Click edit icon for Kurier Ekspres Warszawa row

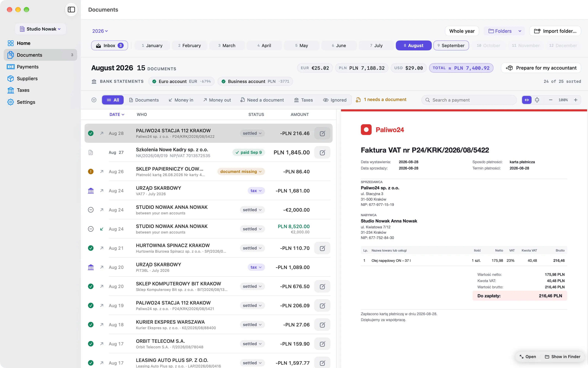(x=322, y=325)
